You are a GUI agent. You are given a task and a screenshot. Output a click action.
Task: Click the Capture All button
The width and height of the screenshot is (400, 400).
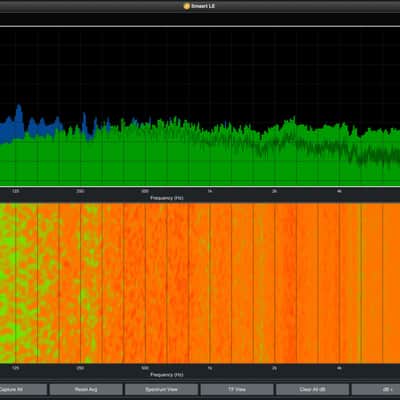tap(23, 389)
